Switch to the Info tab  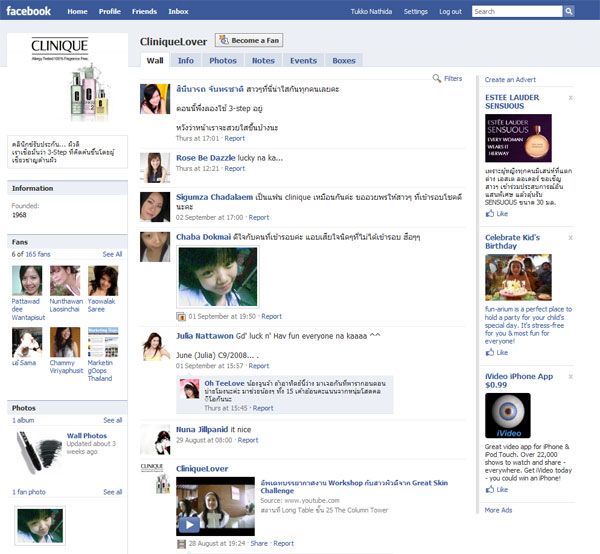tap(186, 60)
